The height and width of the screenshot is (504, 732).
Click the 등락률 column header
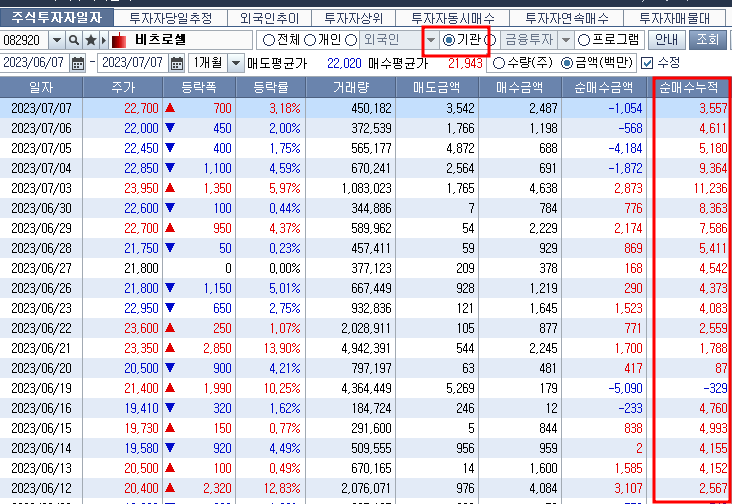pyautogui.click(x=271, y=87)
